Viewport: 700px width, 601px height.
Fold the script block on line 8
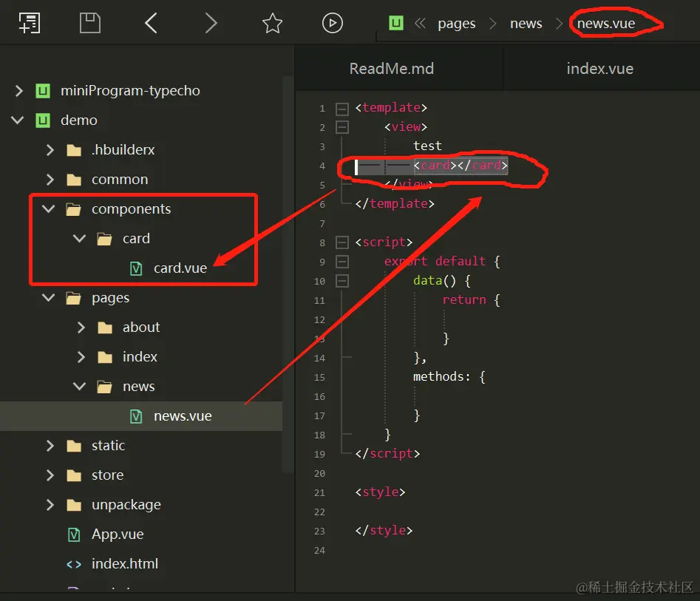[x=342, y=242]
